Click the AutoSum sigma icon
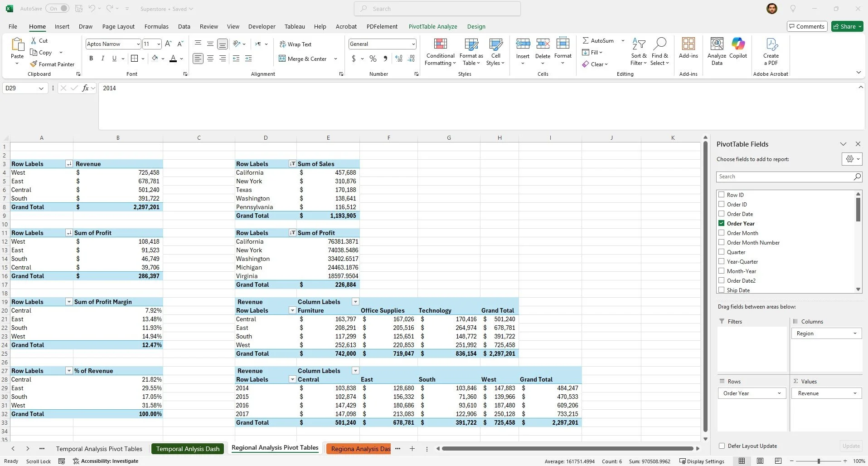The height and width of the screenshot is (466, 868). 586,40
